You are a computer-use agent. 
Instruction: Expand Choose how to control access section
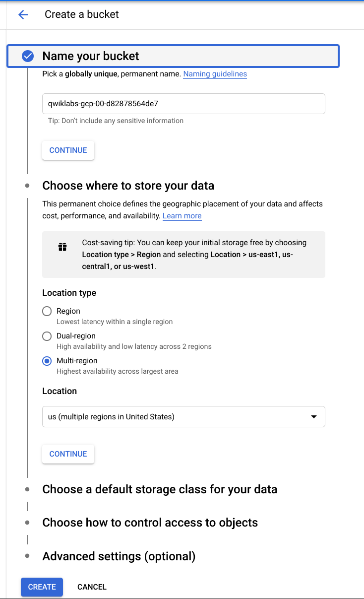[150, 523]
